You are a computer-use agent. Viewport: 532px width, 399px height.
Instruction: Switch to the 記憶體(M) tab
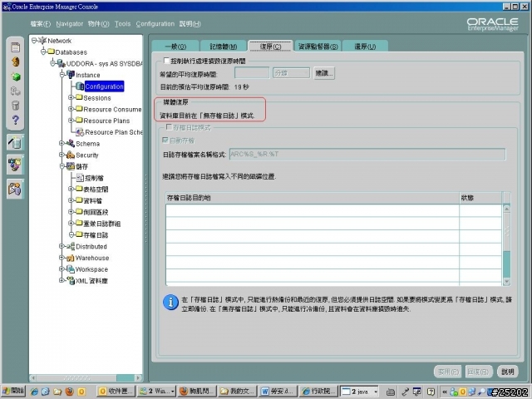point(224,47)
